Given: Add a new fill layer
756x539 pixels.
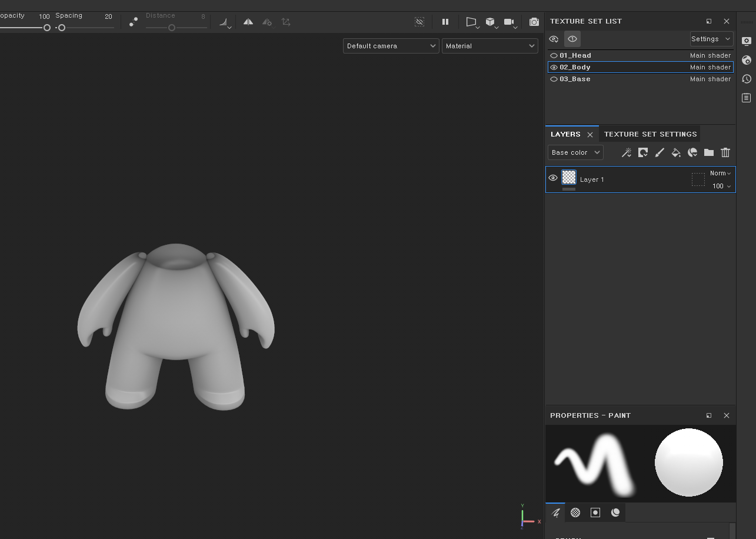Looking at the screenshot, I should pyautogui.click(x=676, y=152).
